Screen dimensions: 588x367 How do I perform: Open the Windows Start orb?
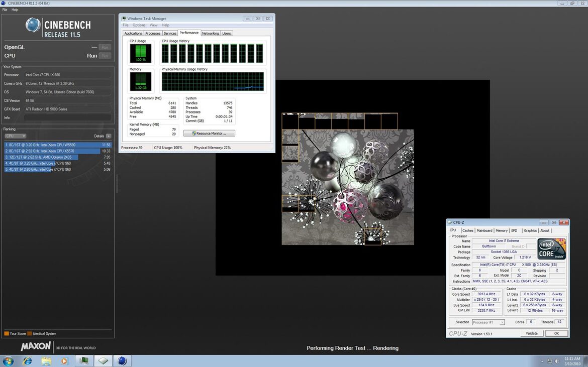pyautogui.click(x=8, y=361)
